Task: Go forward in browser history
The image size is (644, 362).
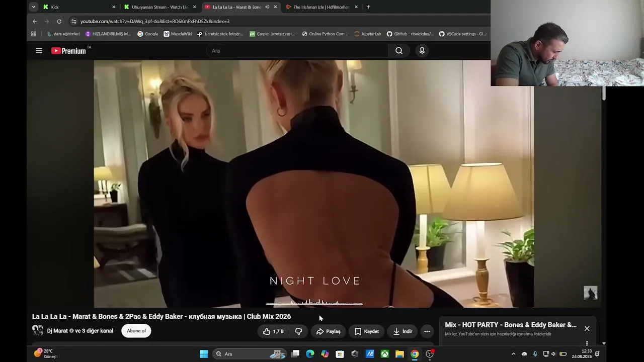Action: coord(47,21)
